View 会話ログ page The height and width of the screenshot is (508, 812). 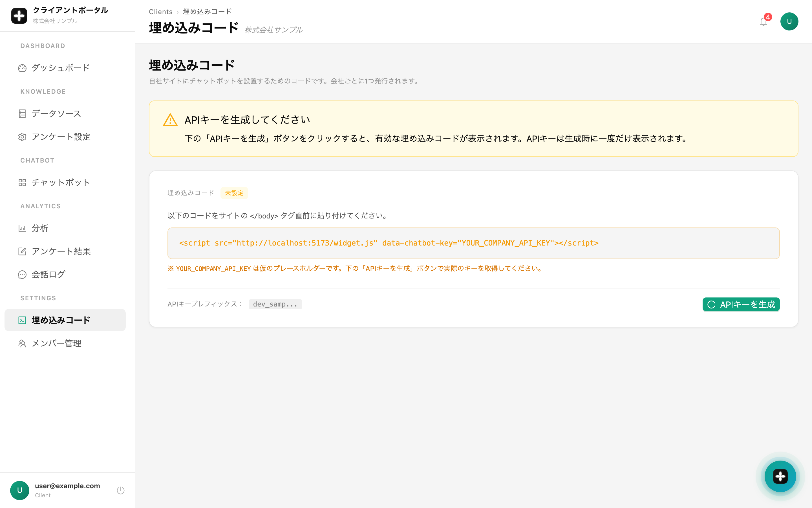click(x=65, y=275)
